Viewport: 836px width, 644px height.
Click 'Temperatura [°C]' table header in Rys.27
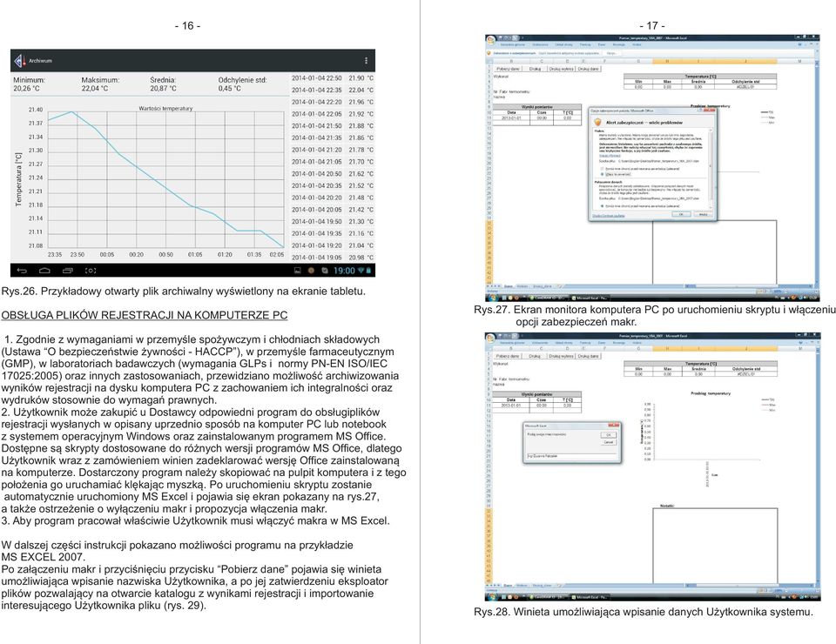[x=700, y=77]
